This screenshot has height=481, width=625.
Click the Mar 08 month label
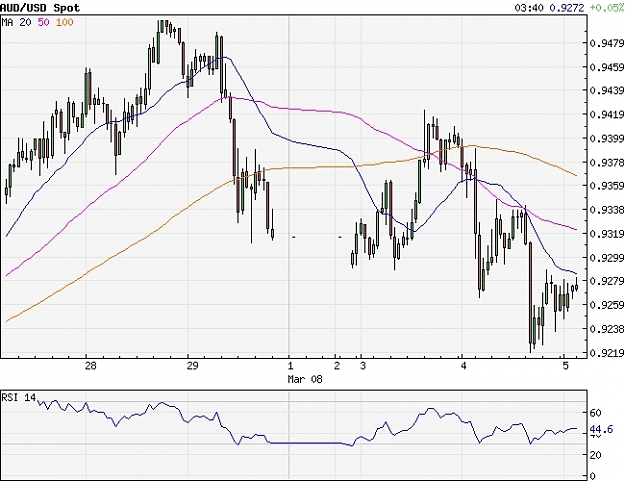pyautogui.click(x=305, y=379)
